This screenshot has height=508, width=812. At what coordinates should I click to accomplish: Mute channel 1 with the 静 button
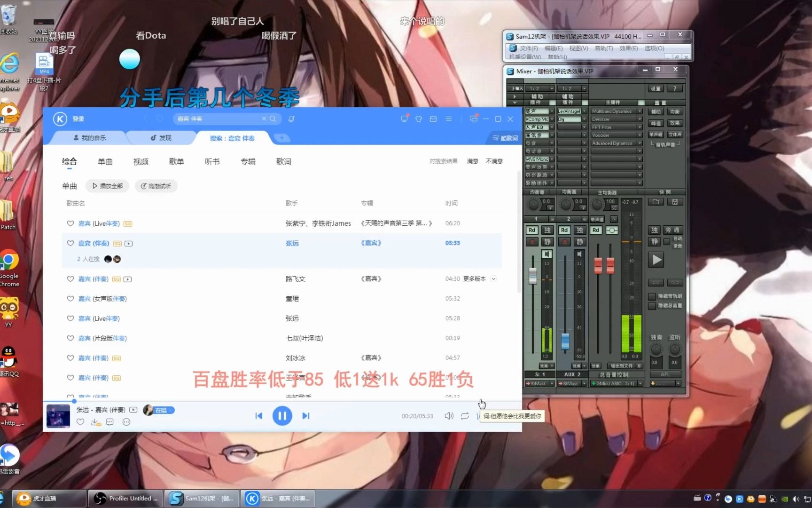coord(547,241)
